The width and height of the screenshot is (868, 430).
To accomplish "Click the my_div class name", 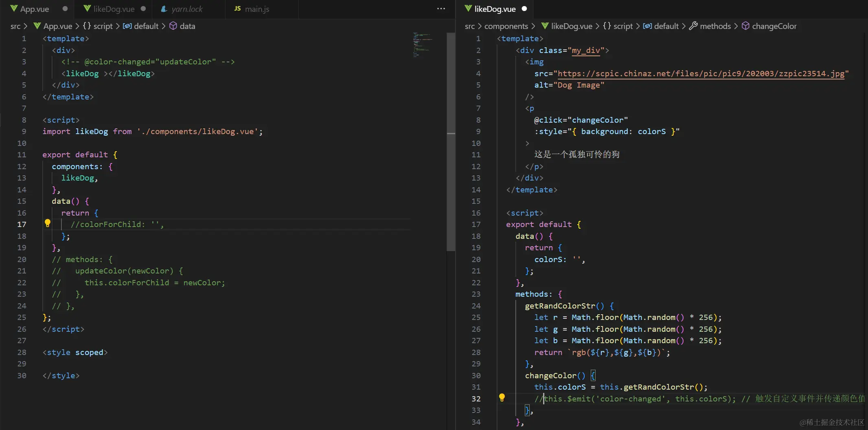I will 585,51.
